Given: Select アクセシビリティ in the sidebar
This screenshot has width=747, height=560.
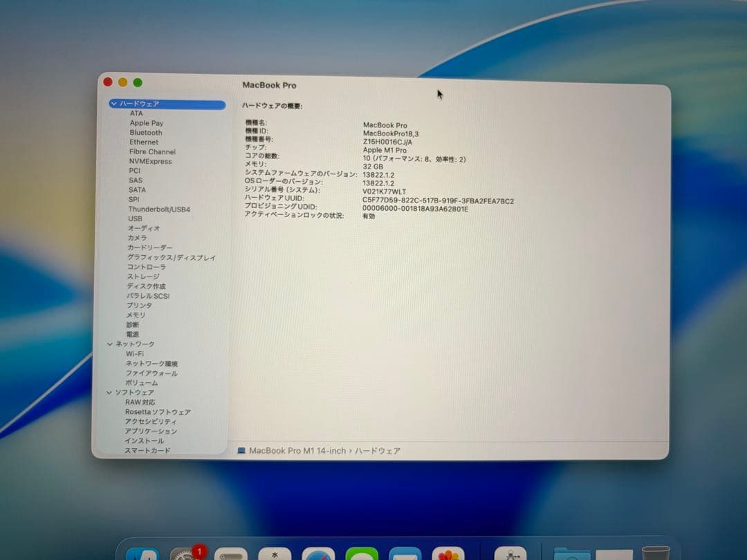Looking at the screenshot, I should 151,422.
